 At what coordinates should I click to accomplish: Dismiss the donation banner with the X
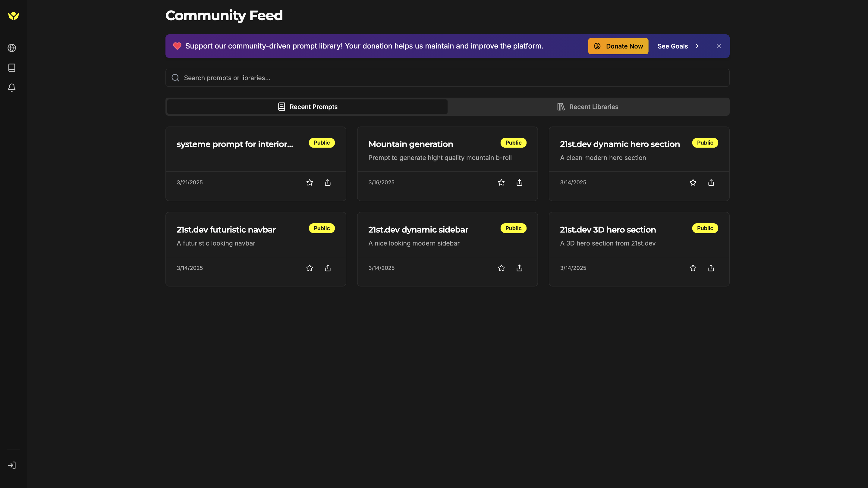719,46
